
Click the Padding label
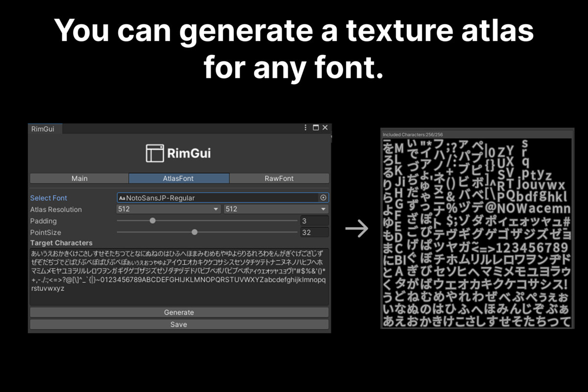[43, 221]
